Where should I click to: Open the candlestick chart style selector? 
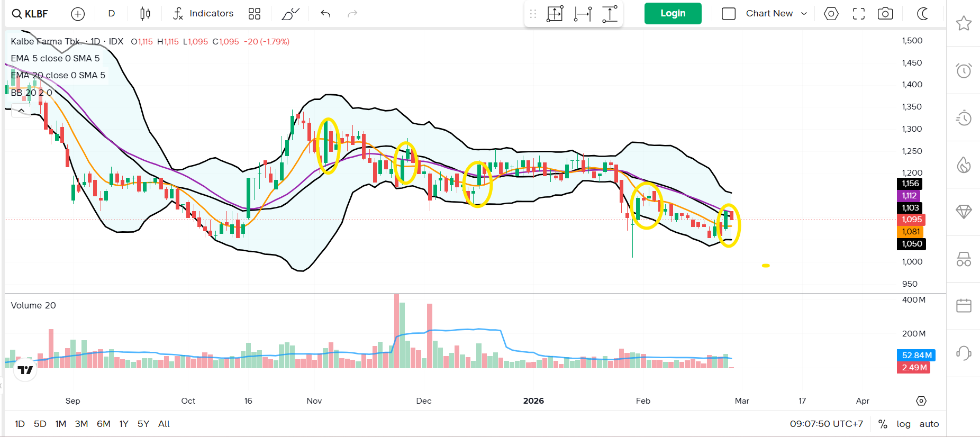pyautogui.click(x=145, y=14)
